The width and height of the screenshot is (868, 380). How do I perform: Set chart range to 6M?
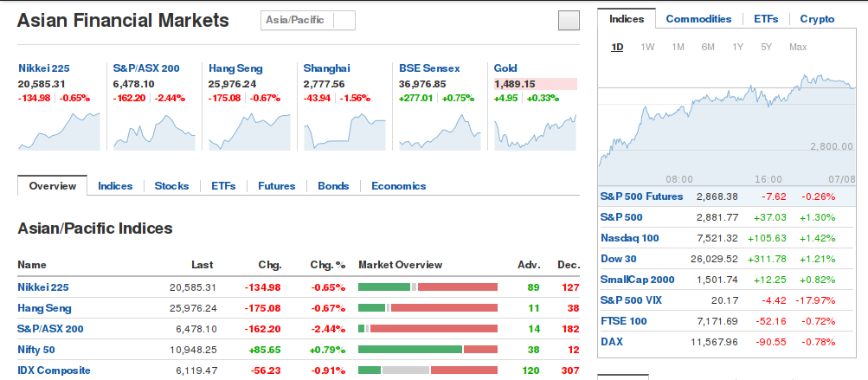pyautogui.click(x=707, y=47)
